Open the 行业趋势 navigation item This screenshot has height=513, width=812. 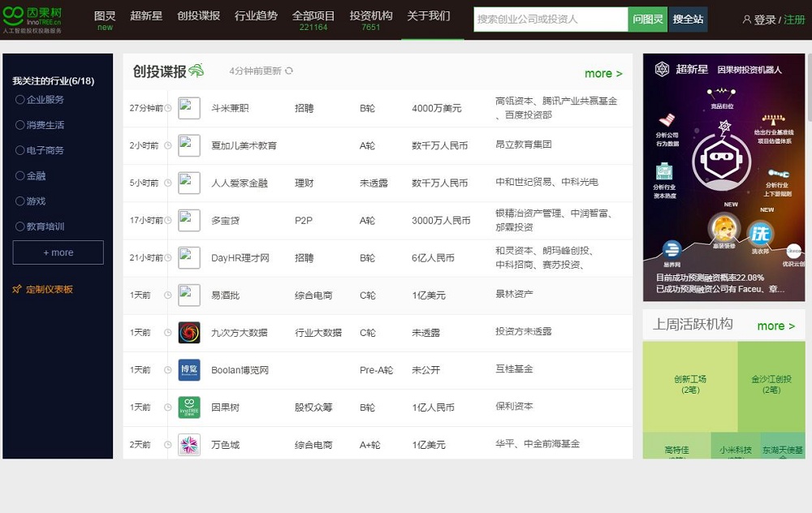[256, 16]
